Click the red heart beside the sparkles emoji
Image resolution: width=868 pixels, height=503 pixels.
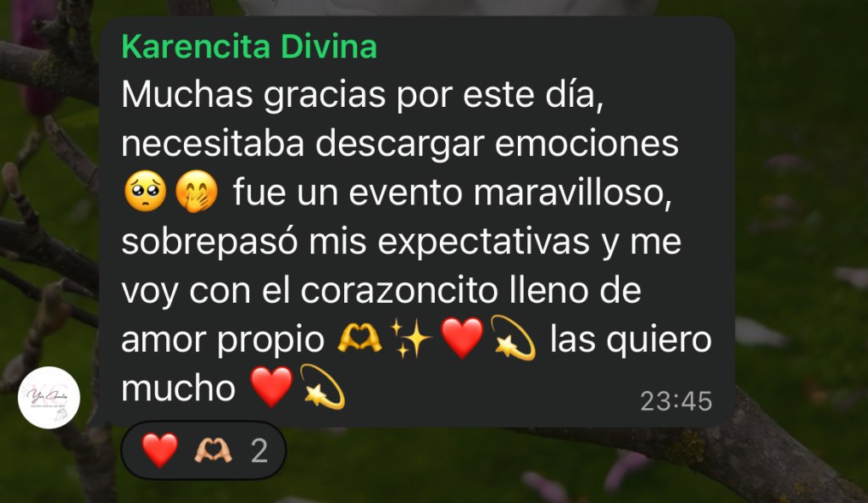pos(462,338)
